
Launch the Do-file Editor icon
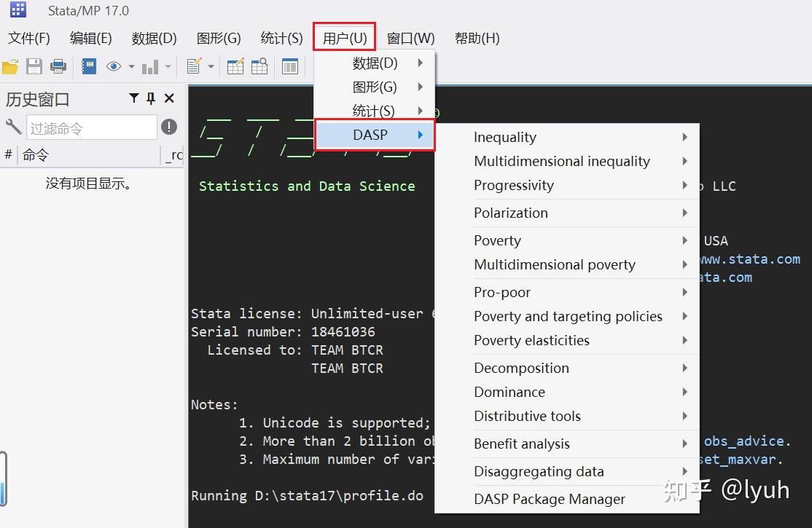194,66
